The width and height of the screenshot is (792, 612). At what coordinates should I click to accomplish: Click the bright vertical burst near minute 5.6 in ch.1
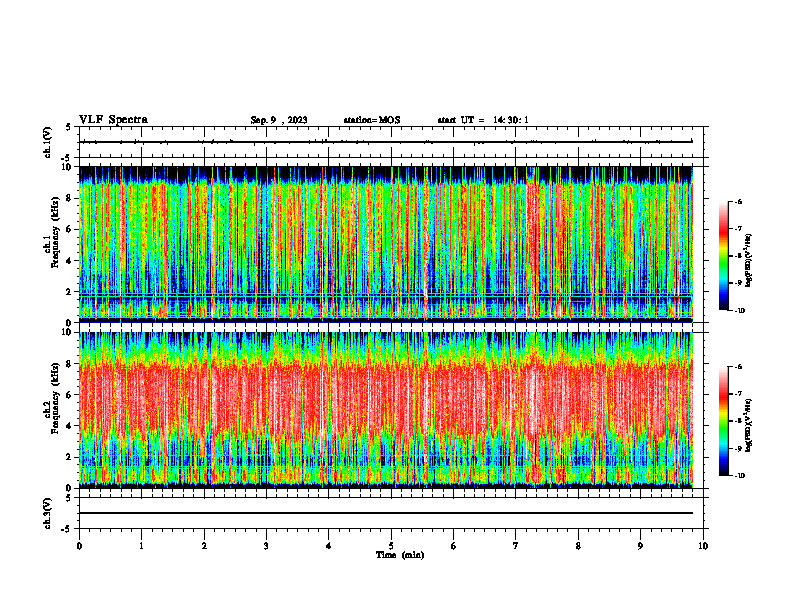(427, 244)
